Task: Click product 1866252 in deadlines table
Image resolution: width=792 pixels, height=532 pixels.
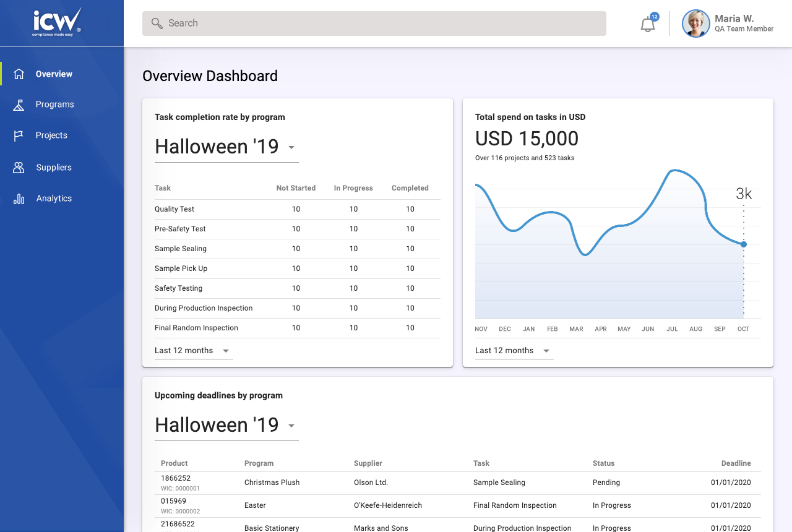Action: (x=176, y=478)
